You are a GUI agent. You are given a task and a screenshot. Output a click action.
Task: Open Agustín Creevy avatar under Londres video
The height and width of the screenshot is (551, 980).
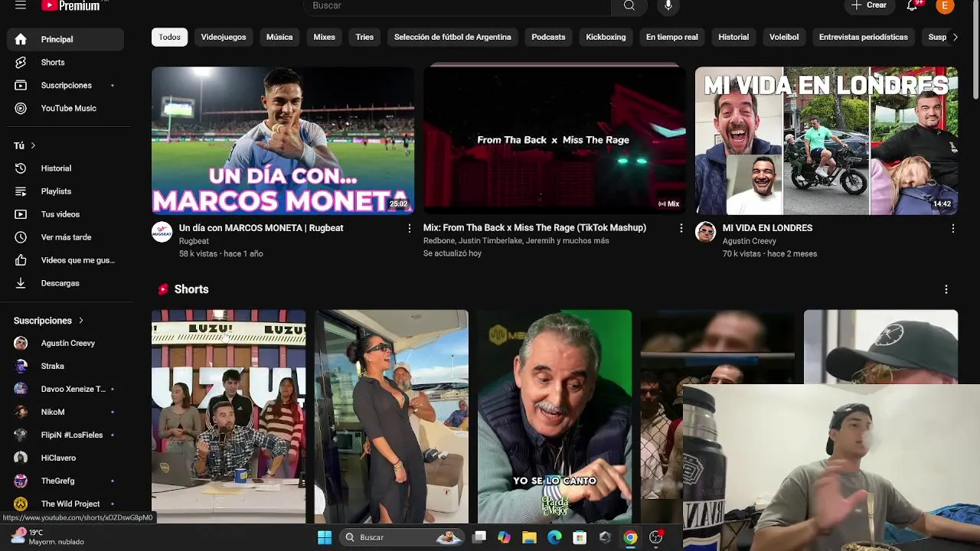coord(706,232)
